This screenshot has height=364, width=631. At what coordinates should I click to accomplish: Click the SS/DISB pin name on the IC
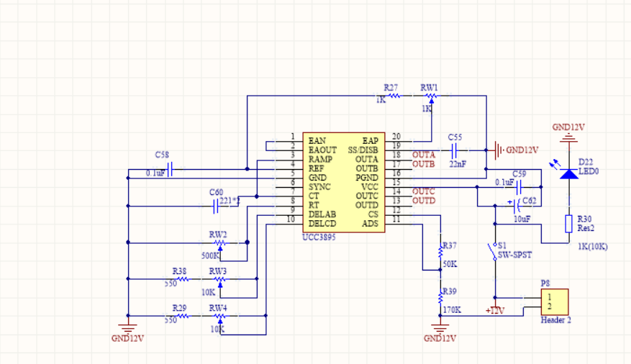coord(363,150)
